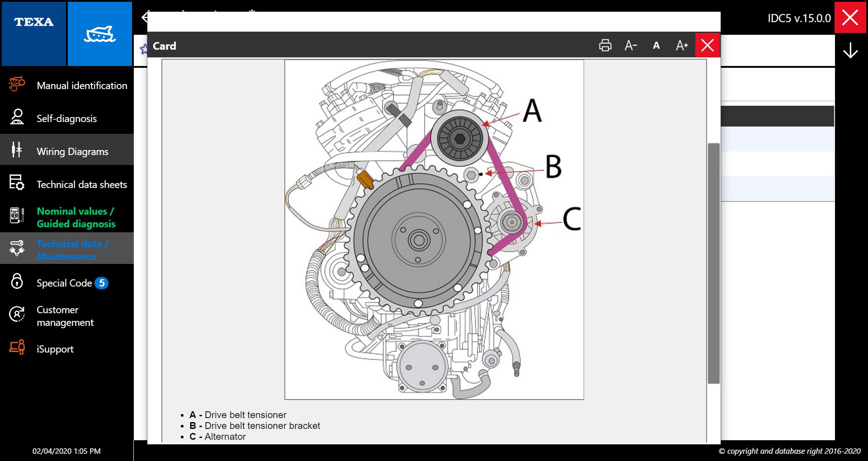Click the printer icon in Card header
This screenshot has height=461, width=868.
[605, 46]
